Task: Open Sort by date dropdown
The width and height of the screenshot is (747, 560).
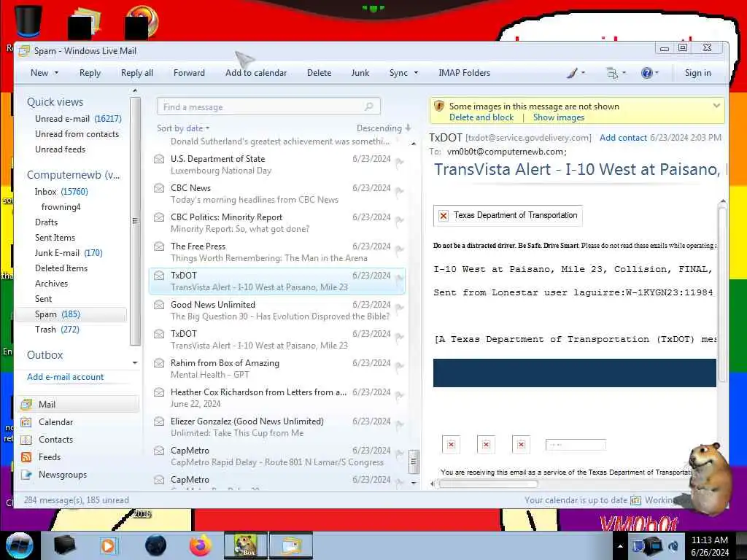Action: 183,128
